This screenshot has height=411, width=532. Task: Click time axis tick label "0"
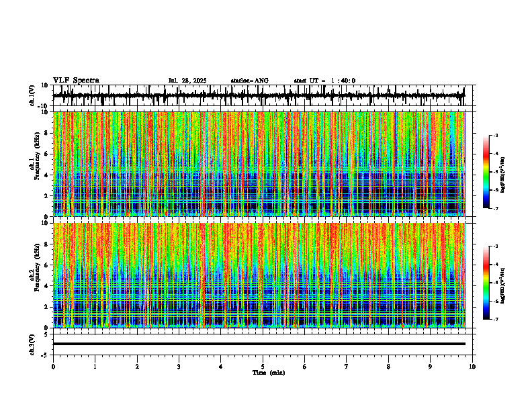click(x=53, y=367)
